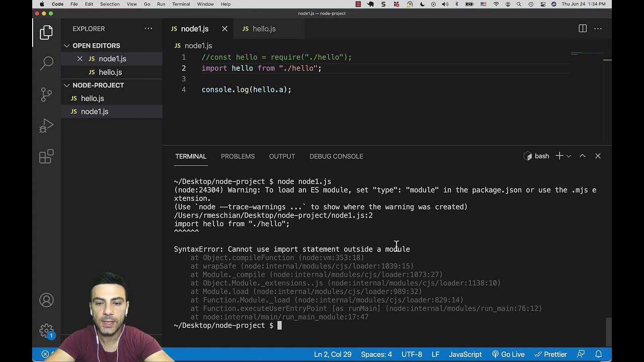Open the View menu
The width and height of the screenshot is (644, 362).
132,4
